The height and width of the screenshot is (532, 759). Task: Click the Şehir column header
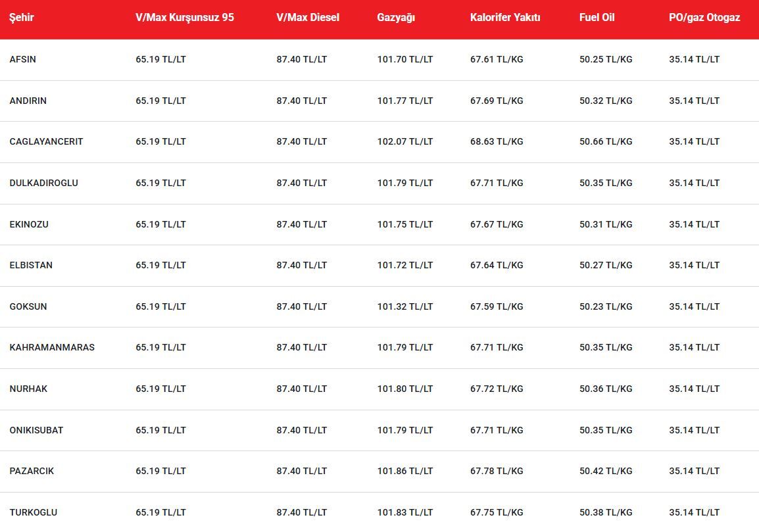[22, 18]
